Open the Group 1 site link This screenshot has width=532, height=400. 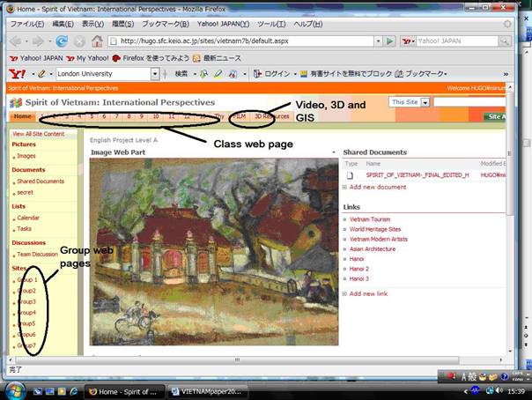[27, 279]
